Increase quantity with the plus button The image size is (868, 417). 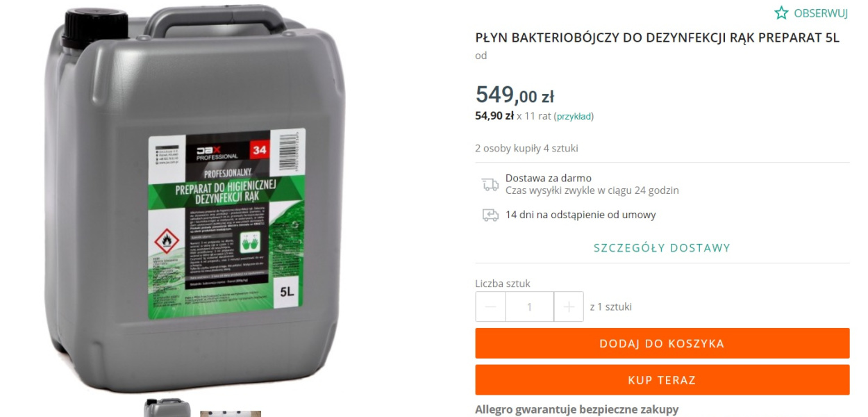(x=569, y=306)
